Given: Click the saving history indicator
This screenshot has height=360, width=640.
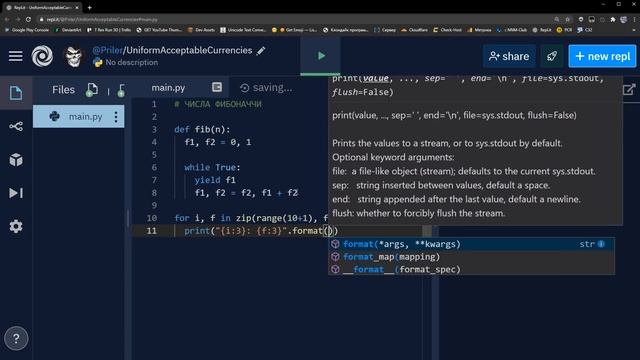Looking at the screenshot, I should (266, 88).
